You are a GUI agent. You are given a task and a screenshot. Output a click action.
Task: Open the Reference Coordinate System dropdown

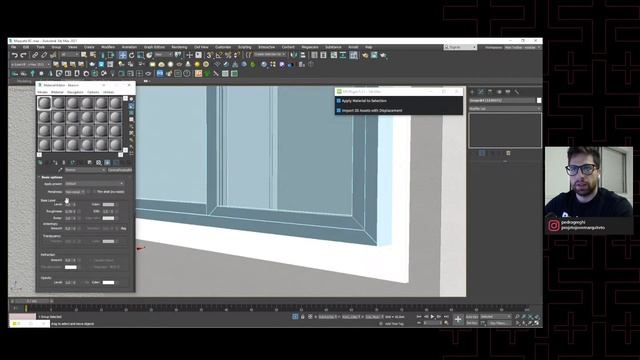pyautogui.click(x=164, y=55)
